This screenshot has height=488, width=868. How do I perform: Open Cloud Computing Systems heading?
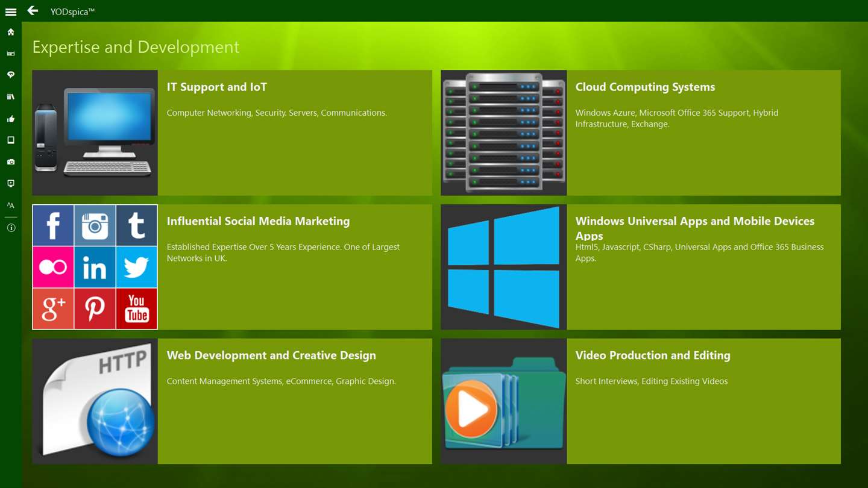pyautogui.click(x=645, y=87)
